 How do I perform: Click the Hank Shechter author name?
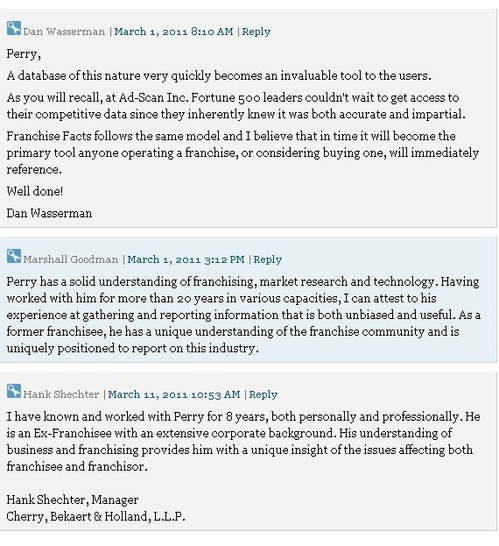click(61, 395)
